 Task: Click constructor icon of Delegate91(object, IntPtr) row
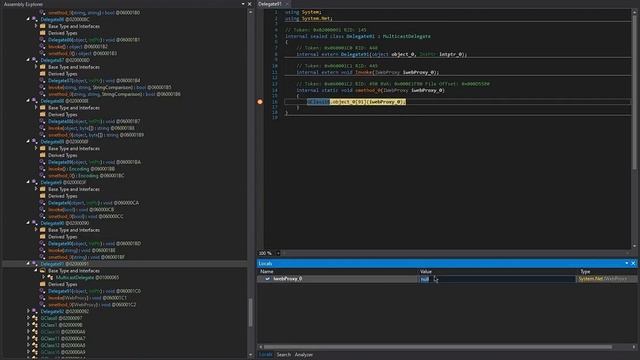click(42, 291)
